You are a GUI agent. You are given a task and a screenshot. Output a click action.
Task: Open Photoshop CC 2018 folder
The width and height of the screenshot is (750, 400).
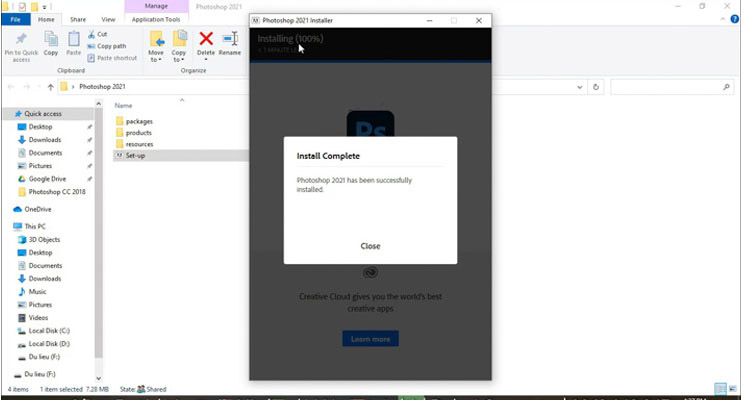pos(56,191)
